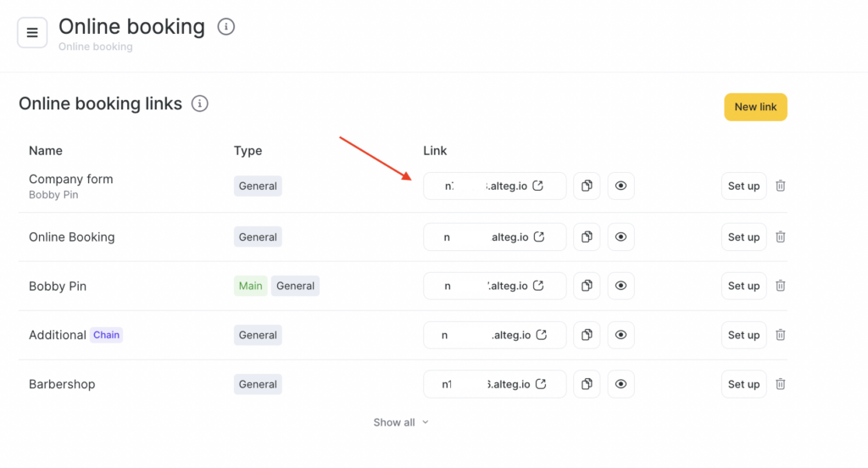Open the Barbershop alteg.io link externally
Screen dimensions: 868x468
pyautogui.click(x=538, y=384)
